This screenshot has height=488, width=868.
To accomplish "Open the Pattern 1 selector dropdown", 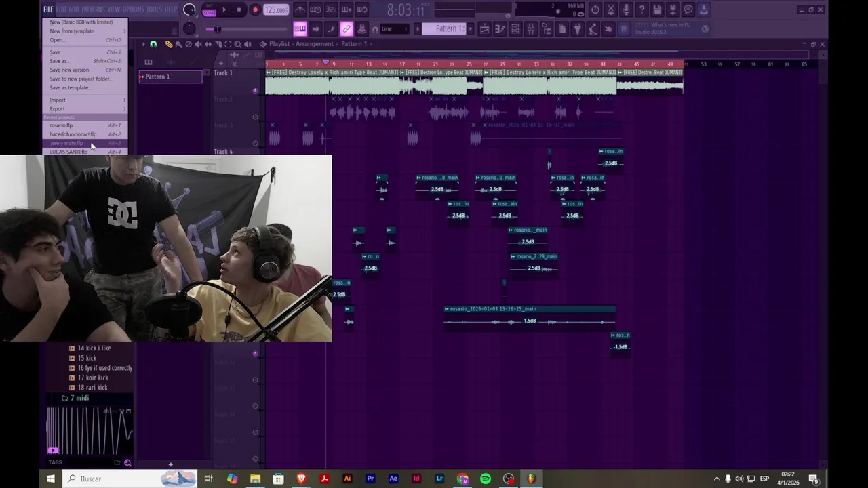I will (x=443, y=28).
